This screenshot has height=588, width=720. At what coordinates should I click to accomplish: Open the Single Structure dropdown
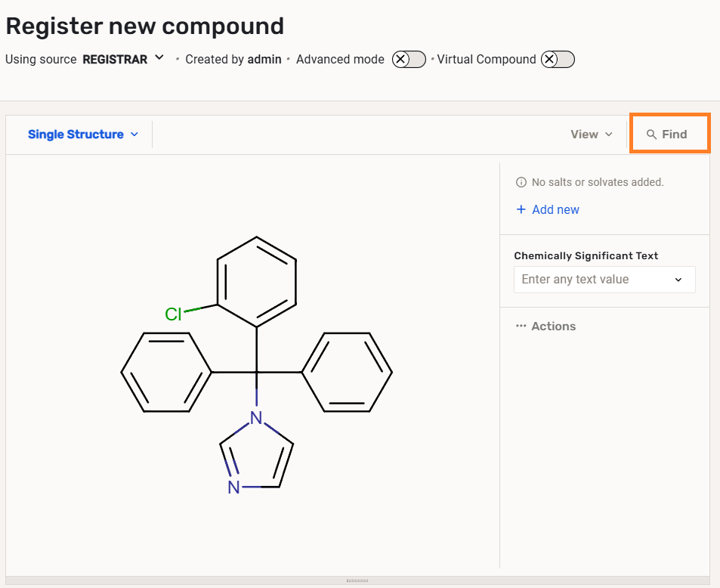coord(83,135)
